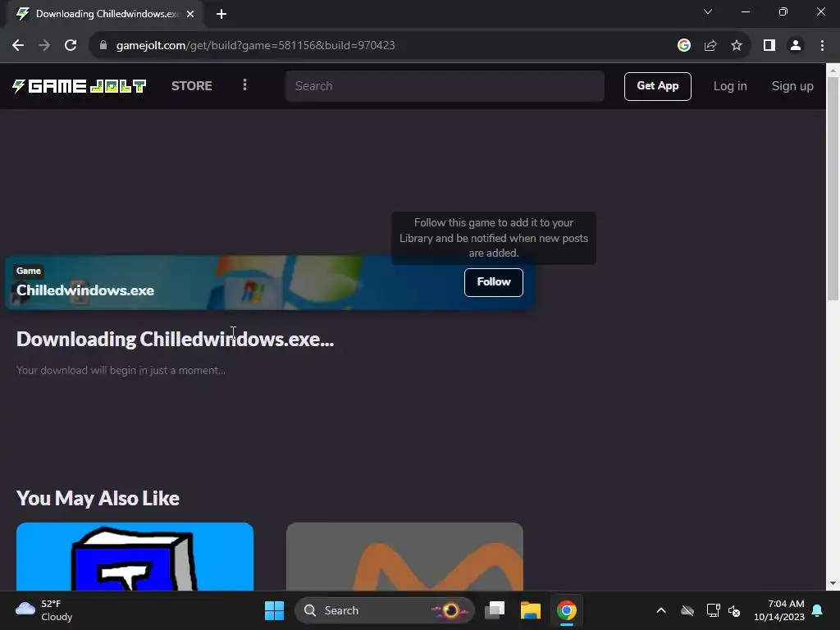Open the weather widget showing 52°F

point(44,610)
